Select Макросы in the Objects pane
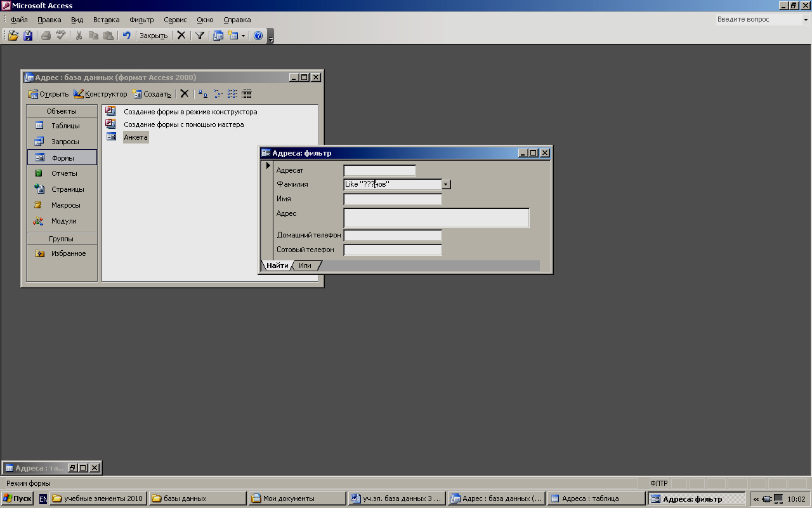812x508 pixels. click(62, 205)
